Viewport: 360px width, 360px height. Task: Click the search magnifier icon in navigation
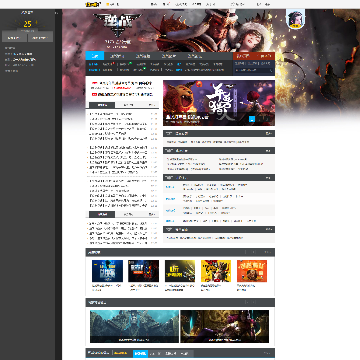[271, 70]
